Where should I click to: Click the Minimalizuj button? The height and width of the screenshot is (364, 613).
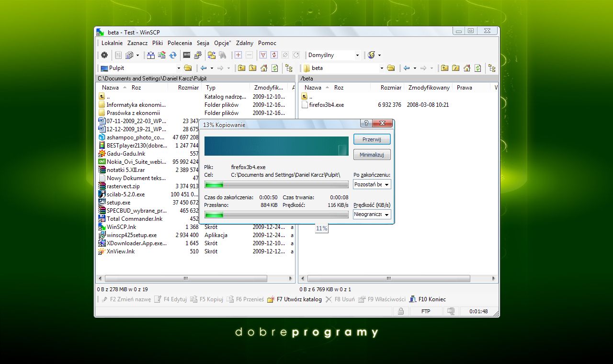pyautogui.click(x=372, y=155)
